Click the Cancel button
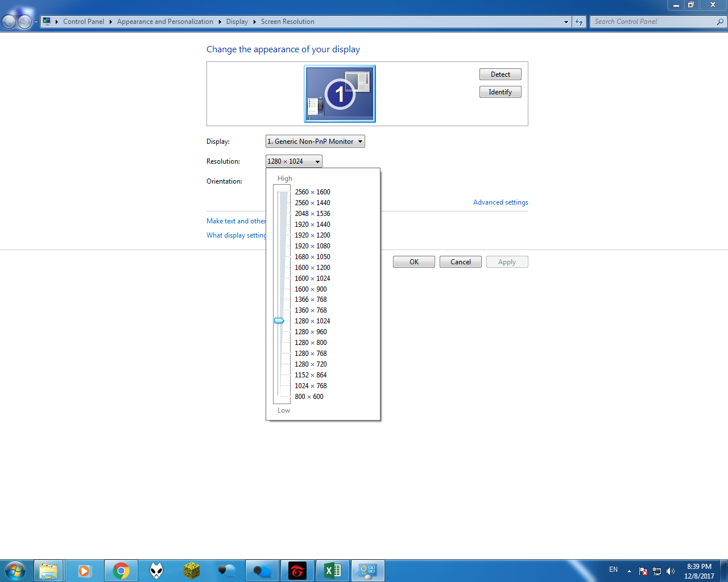Screen dimensions: 728x582 tap(461, 262)
